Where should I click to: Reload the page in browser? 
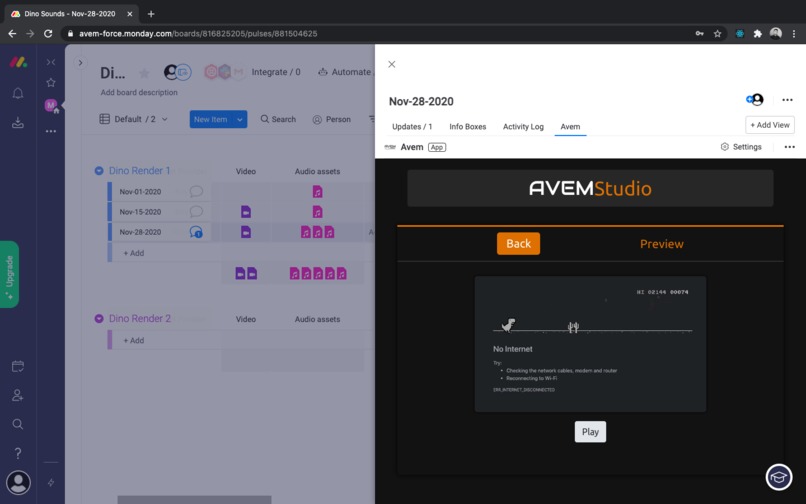pyautogui.click(x=48, y=33)
